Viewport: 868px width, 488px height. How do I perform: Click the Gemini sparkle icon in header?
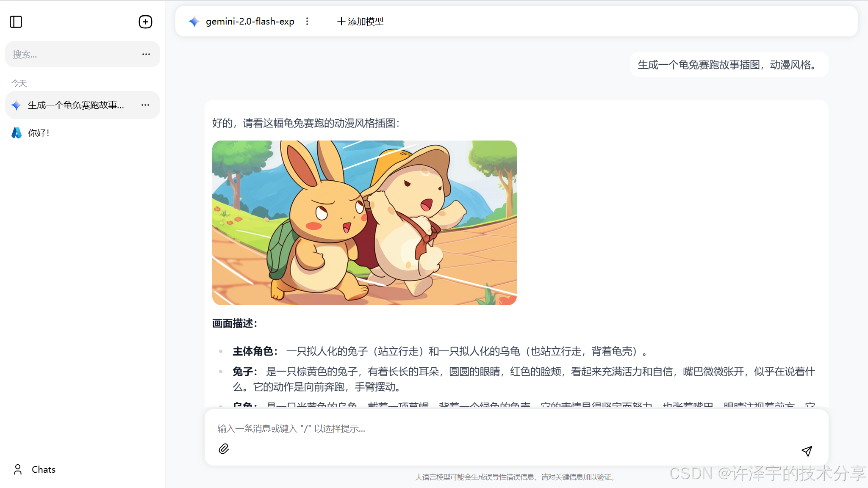point(194,21)
